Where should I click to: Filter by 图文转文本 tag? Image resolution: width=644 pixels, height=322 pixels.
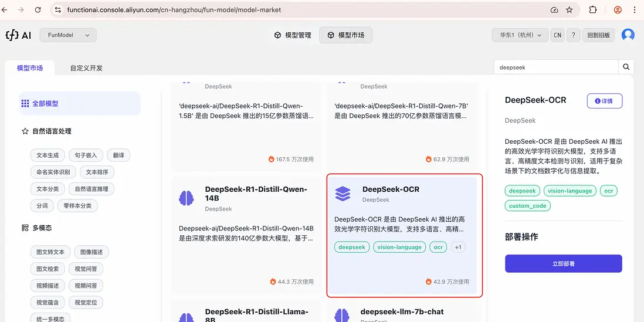[50, 252]
